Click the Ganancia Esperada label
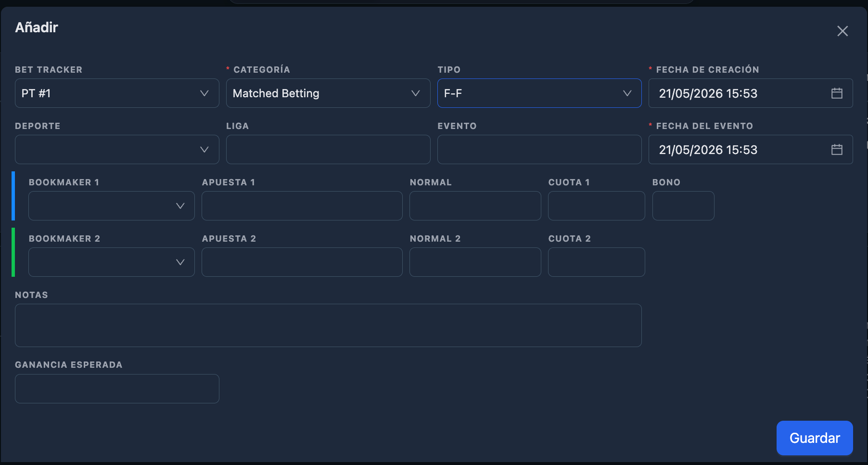The image size is (868, 465). click(69, 365)
